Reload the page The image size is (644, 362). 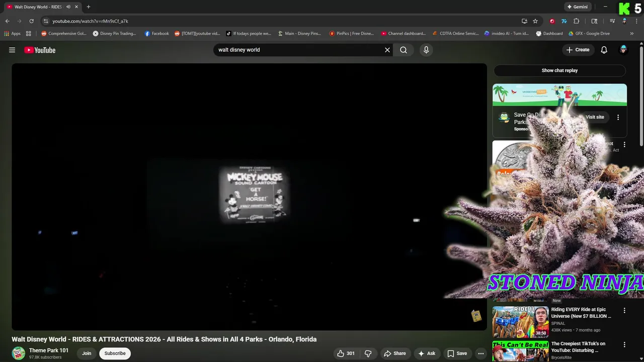tap(31, 21)
